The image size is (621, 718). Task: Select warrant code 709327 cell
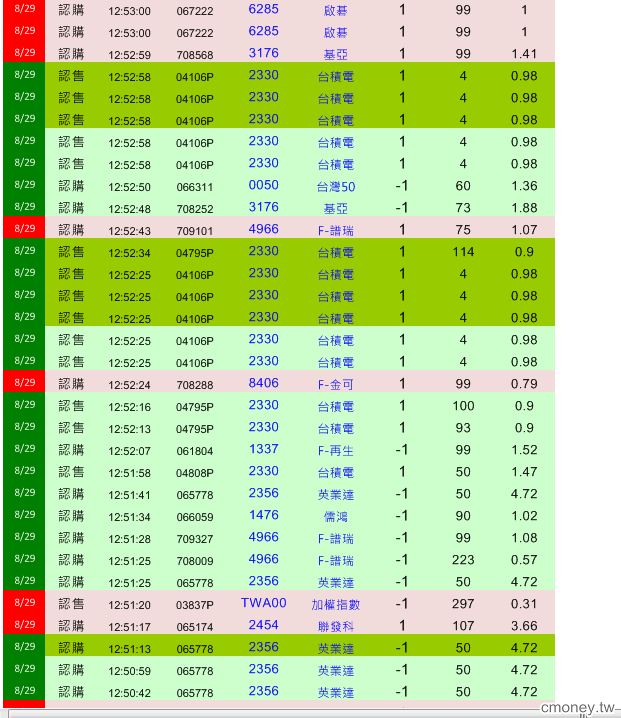(195, 538)
